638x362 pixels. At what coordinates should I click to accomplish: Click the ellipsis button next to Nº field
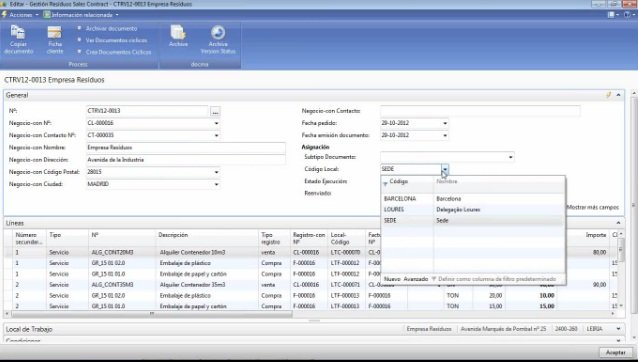pyautogui.click(x=215, y=111)
